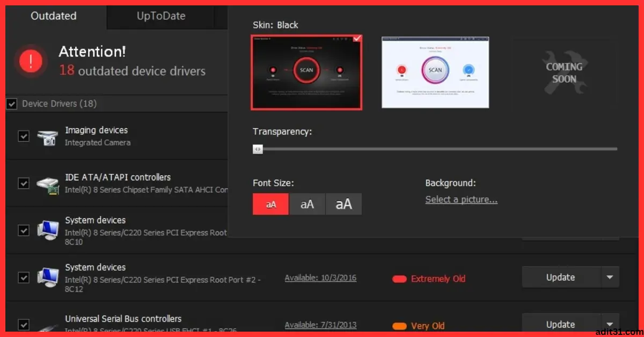The image size is (644, 337).
Task: Click the Universal Serial Bus controllers title
Action: [x=123, y=319]
